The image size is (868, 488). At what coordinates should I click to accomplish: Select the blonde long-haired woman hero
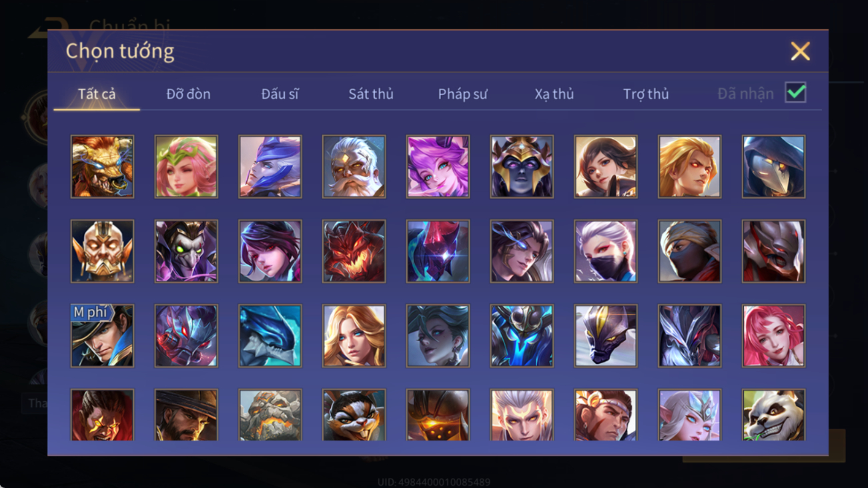coord(354,336)
